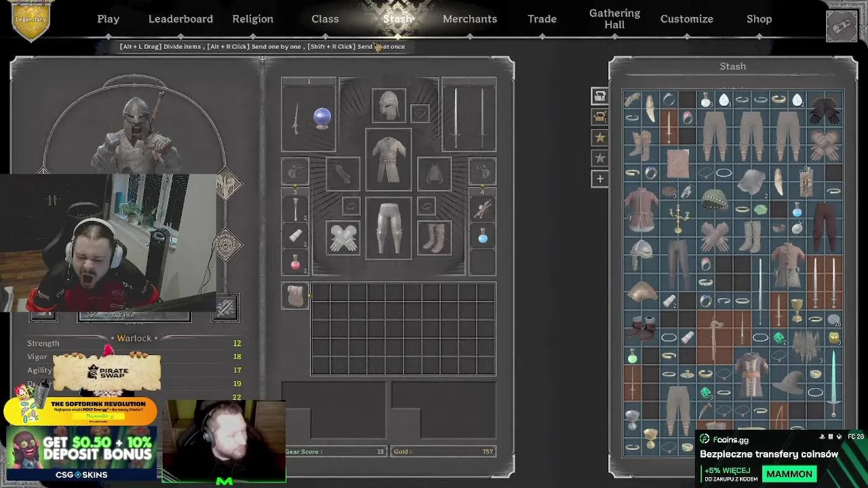Select the second stash chest tab
The image size is (868, 488).
[x=599, y=117]
